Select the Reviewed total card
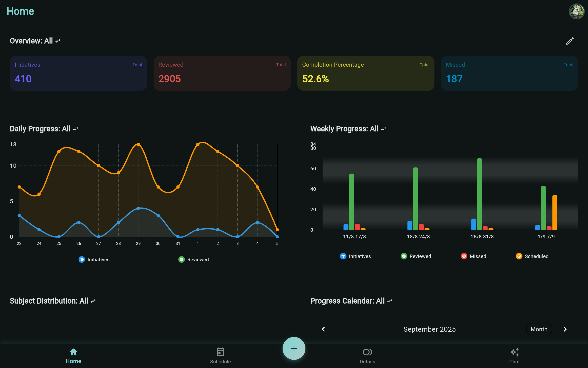588x368 pixels. pyautogui.click(x=222, y=73)
